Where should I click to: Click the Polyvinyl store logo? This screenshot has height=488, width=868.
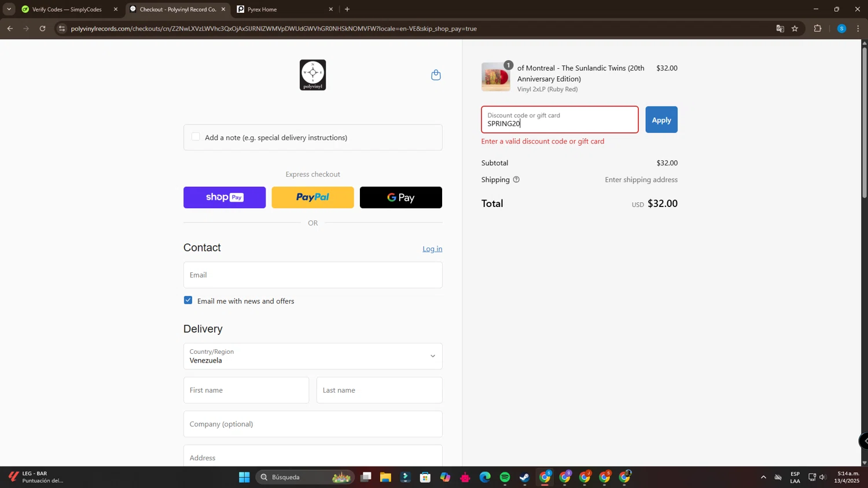tap(312, 75)
